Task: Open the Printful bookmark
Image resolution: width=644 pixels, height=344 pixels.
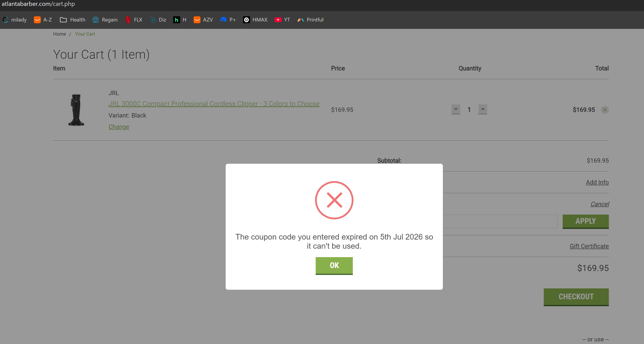Action: point(310,20)
